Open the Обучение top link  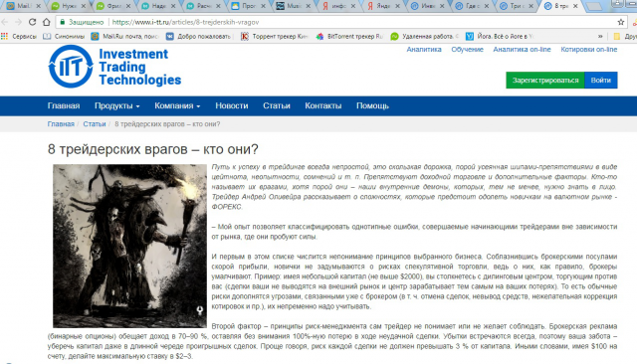467,50
